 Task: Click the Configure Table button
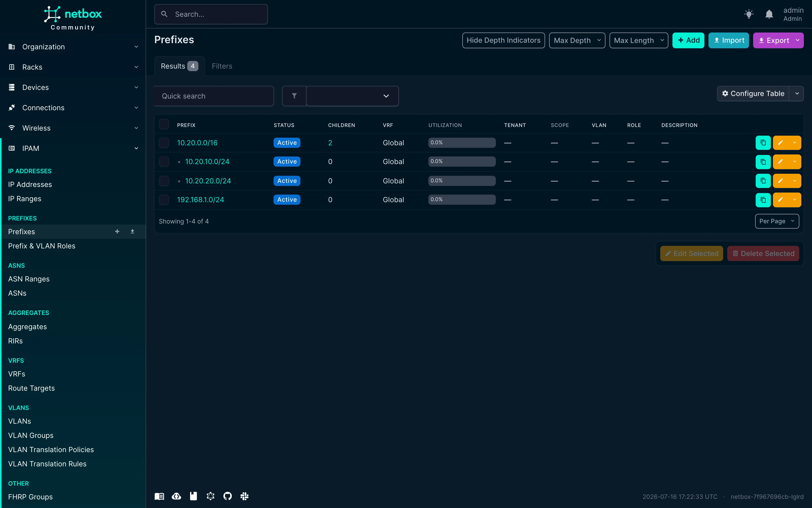point(753,93)
